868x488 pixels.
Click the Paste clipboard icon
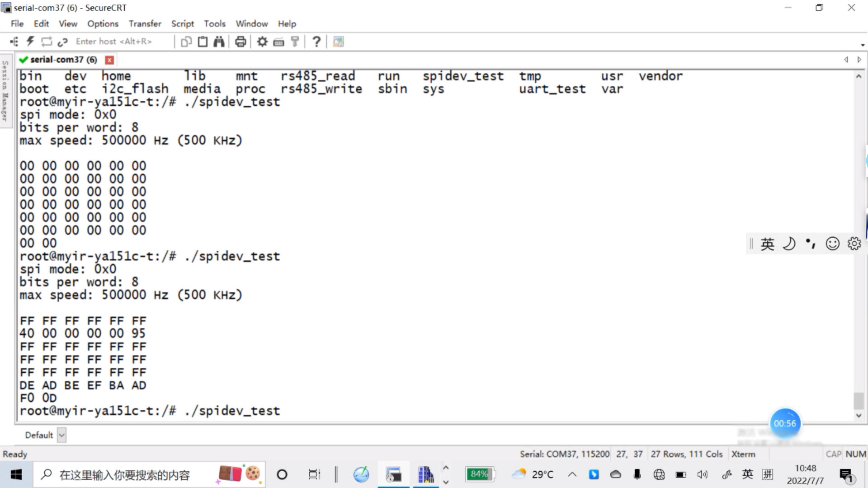[x=203, y=42]
